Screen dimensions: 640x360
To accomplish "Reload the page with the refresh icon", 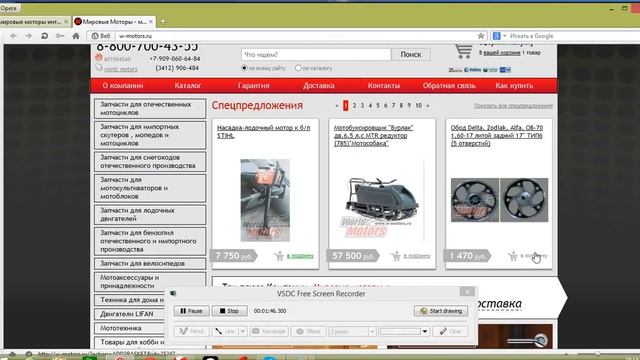I will coord(44,36).
